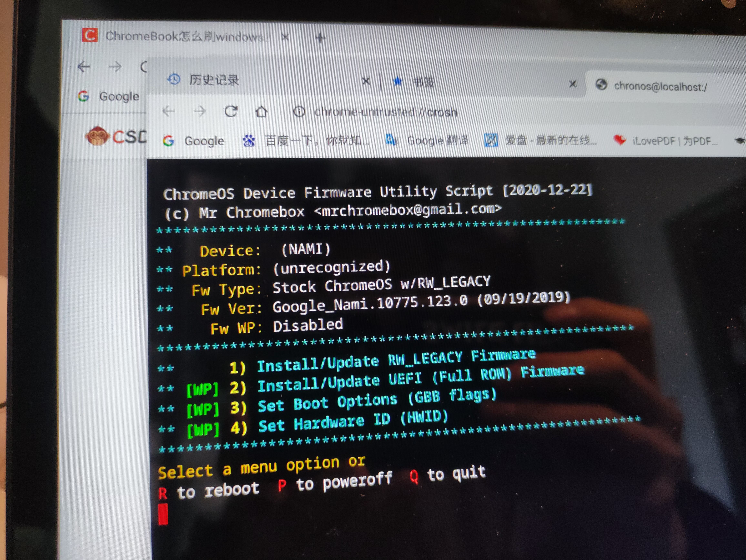This screenshot has height=560, width=746.
Task: Close the 书签 tab
Action: tap(573, 84)
